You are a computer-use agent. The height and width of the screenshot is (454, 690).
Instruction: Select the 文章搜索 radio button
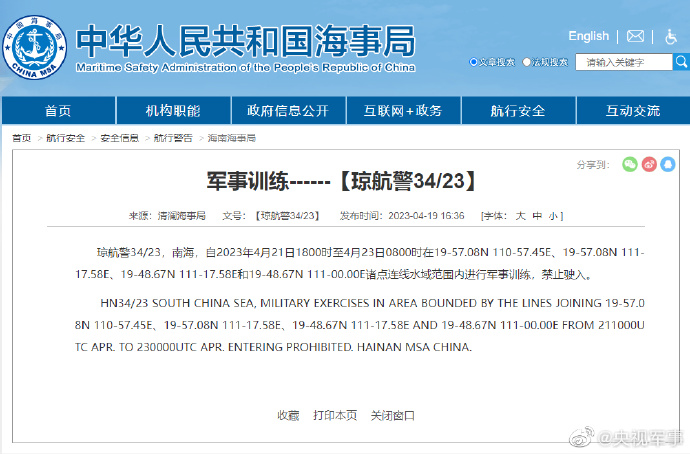474,62
